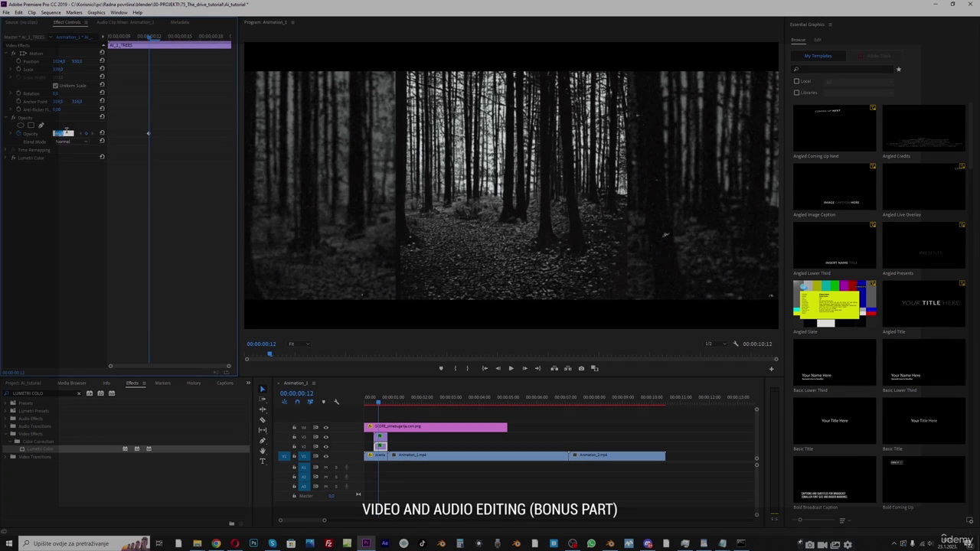Viewport: 980px width, 551px height.
Task: Open the Graphics menu
Action: [x=96, y=12]
